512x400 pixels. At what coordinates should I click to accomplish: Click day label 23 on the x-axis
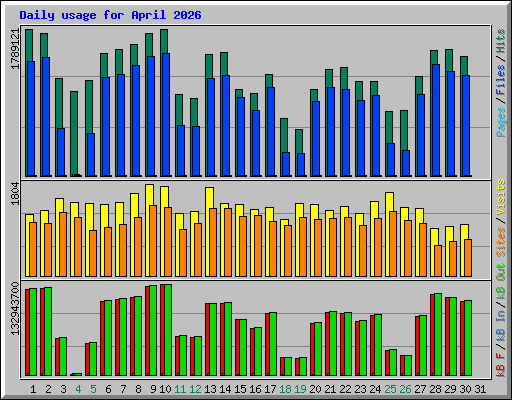pos(360,389)
